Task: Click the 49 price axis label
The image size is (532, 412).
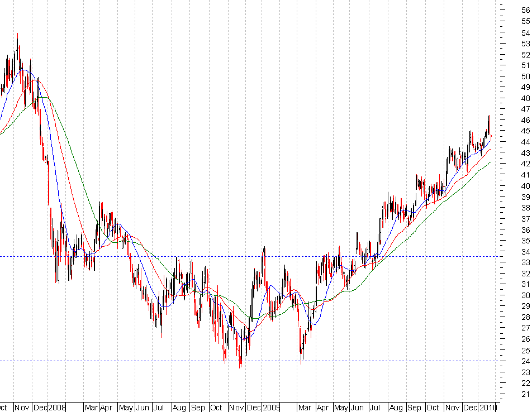Action: pos(525,88)
